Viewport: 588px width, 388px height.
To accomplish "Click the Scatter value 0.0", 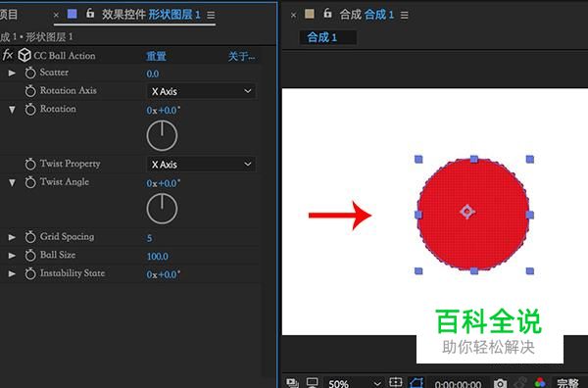I will pos(153,73).
